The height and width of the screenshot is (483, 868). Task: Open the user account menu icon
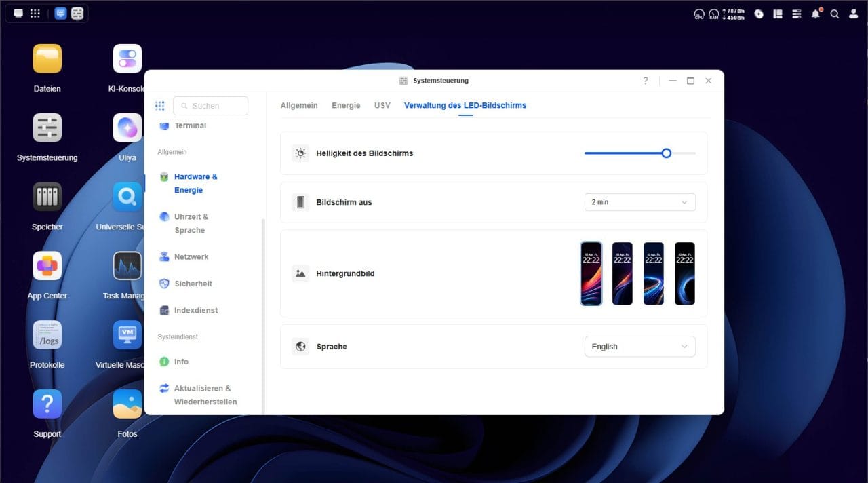coord(853,14)
